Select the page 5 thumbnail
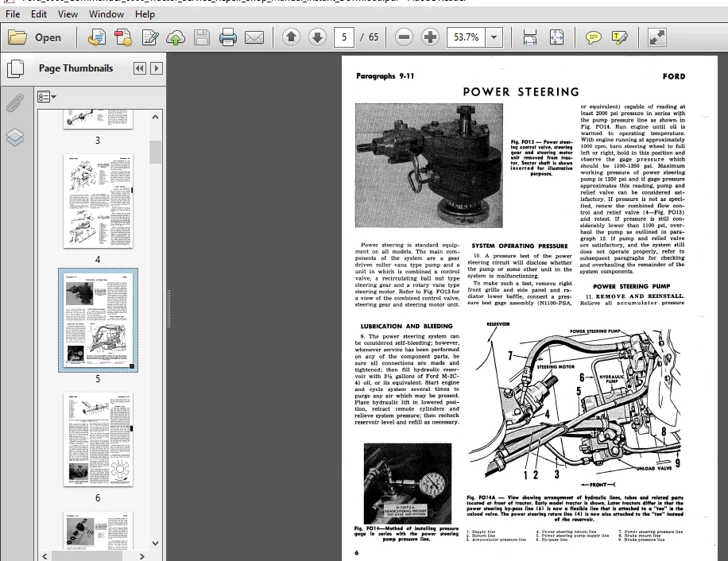The height and width of the screenshot is (561, 728). pos(98,320)
